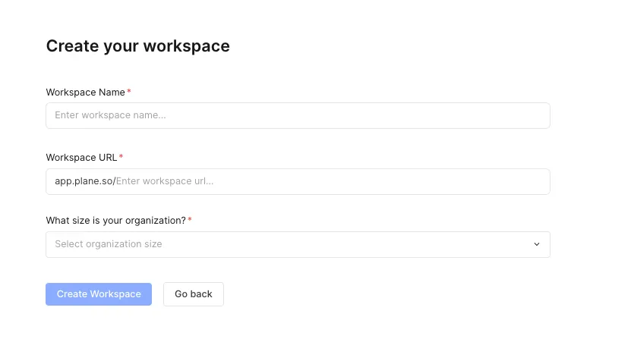Click the "app.plane.so/" URL prefix text
This screenshot has width=634, height=364.
pos(85,181)
